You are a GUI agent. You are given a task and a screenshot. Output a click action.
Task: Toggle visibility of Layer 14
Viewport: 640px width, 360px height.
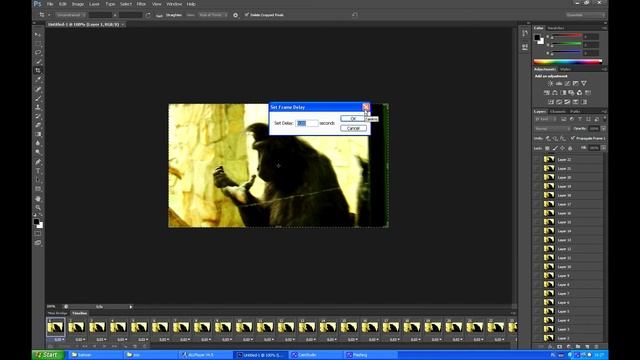(x=538, y=231)
